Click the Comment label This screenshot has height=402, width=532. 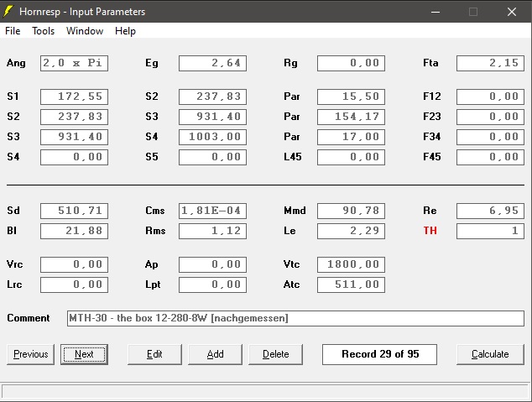(29, 318)
